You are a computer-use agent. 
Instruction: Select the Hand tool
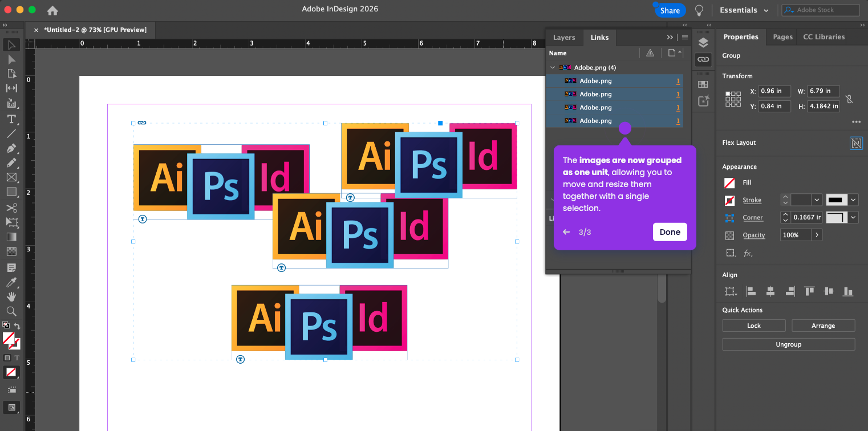point(11,296)
